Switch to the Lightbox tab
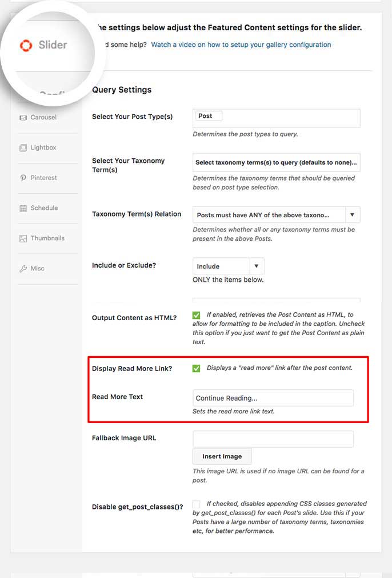The image size is (392, 578). pos(43,148)
